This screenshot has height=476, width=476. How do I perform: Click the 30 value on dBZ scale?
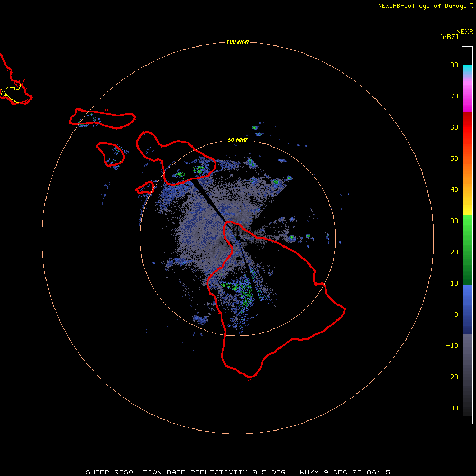(454, 221)
